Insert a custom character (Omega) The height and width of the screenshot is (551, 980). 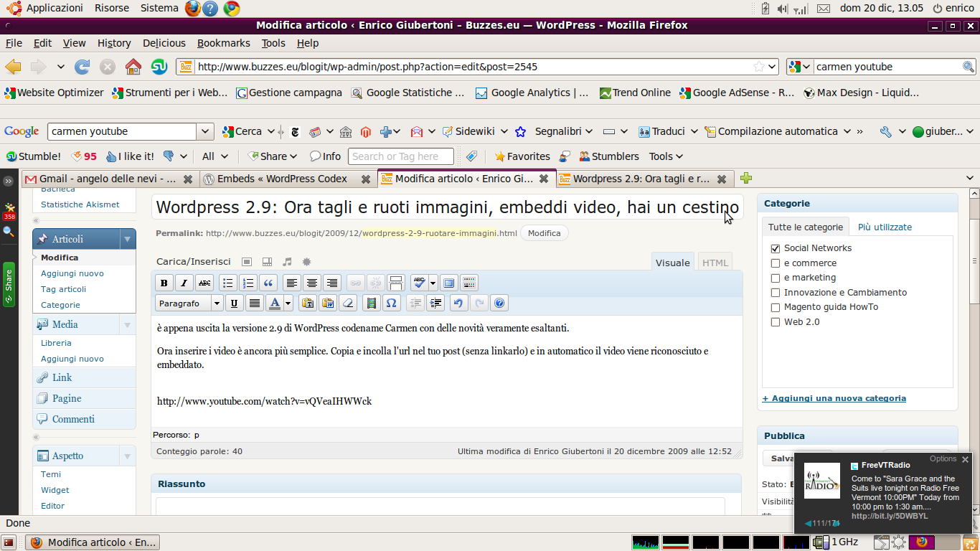pos(391,303)
